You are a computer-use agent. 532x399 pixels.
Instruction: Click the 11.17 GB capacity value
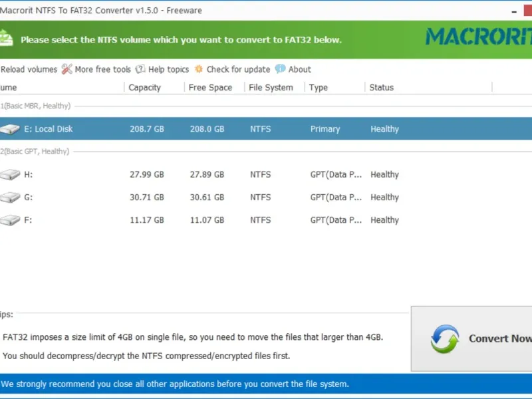click(x=147, y=220)
